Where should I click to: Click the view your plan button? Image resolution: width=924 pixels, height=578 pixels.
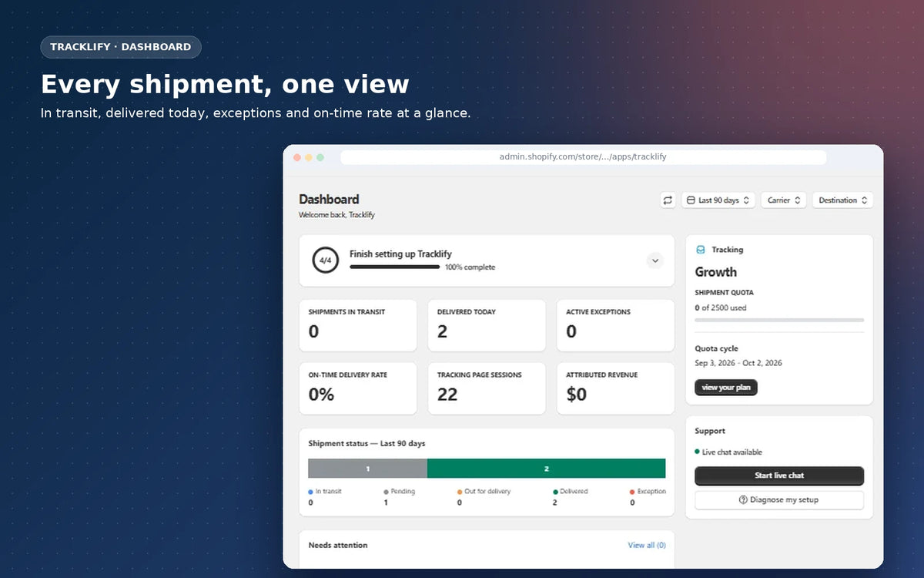pyautogui.click(x=726, y=388)
